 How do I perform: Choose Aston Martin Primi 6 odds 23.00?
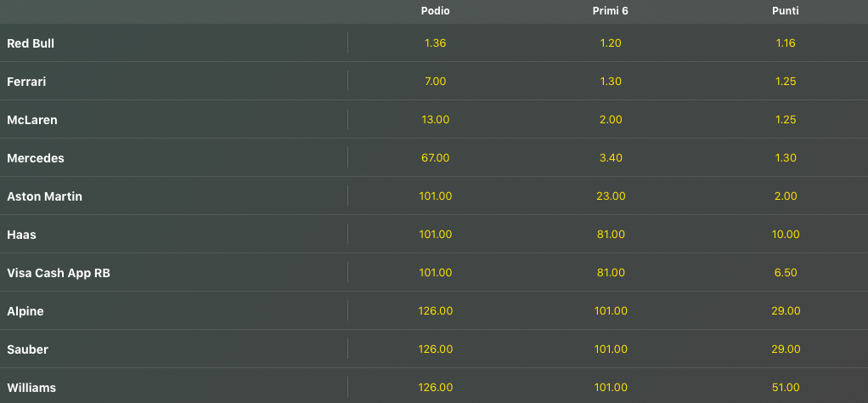coord(611,196)
